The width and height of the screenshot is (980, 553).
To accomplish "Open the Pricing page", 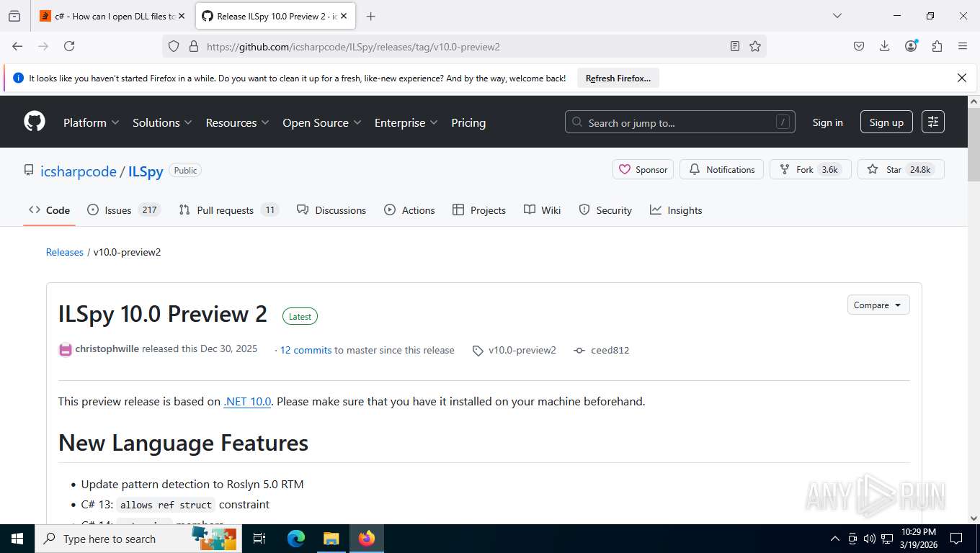I will [x=468, y=122].
